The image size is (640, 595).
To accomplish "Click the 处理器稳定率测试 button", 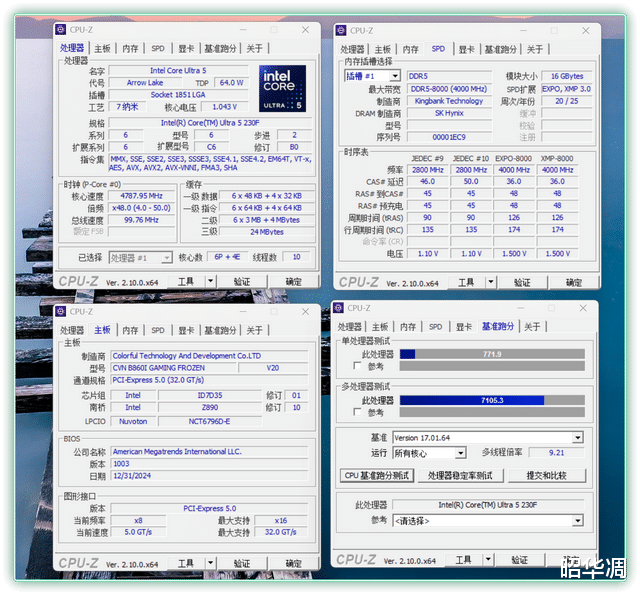I will [459, 476].
